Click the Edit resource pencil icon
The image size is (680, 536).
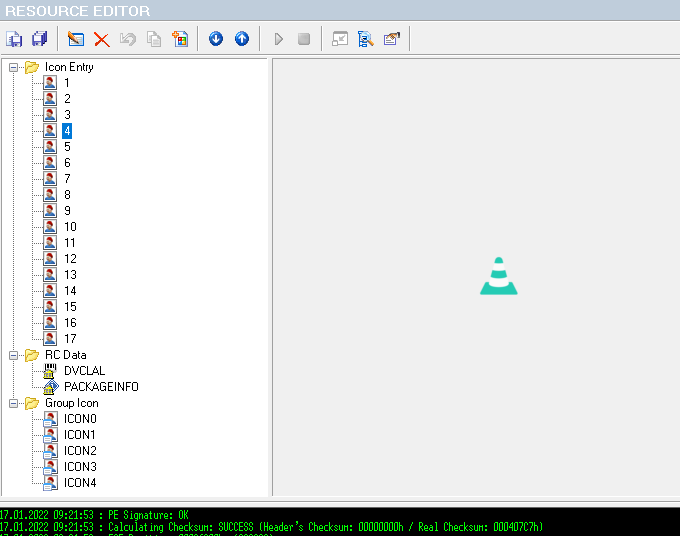[x=76, y=39]
